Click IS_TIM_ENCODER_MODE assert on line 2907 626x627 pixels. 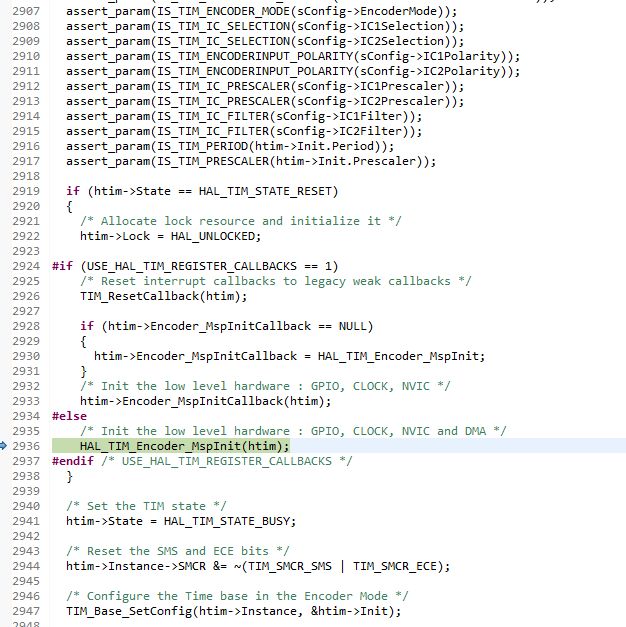coord(261,11)
